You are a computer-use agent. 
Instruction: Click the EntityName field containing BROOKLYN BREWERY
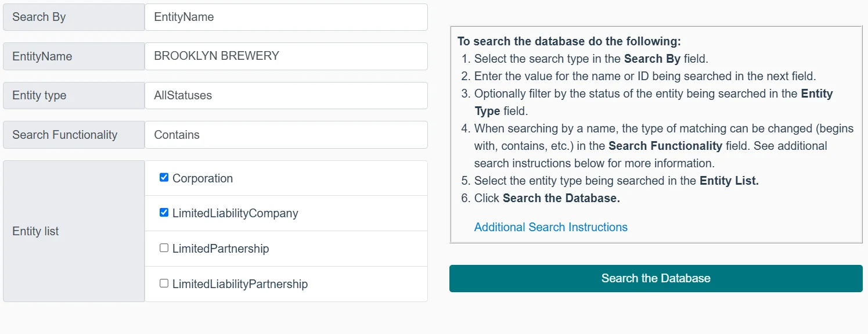tap(286, 56)
